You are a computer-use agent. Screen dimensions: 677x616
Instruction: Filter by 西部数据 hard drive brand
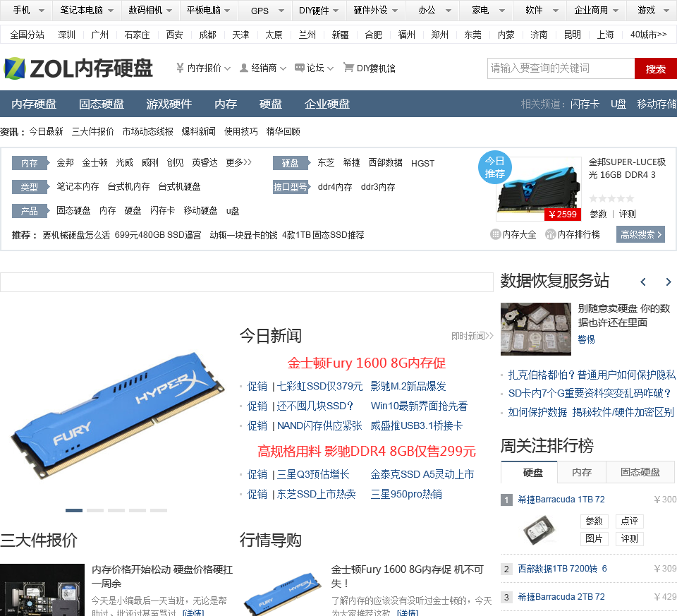pos(385,162)
